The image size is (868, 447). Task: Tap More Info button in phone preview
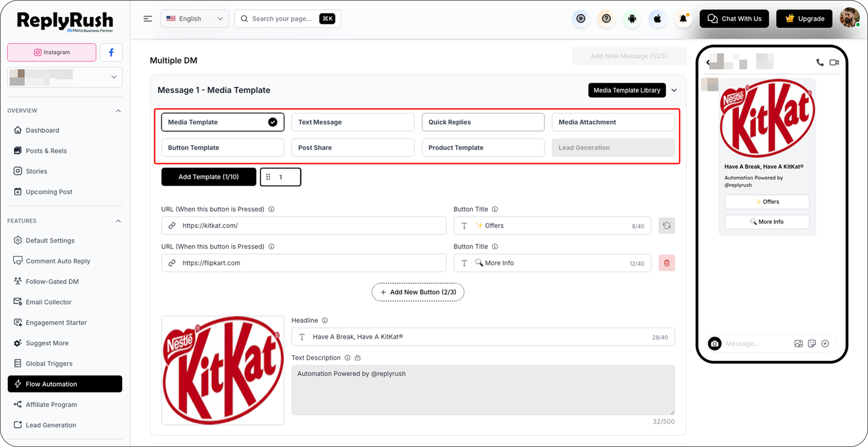[x=767, y=222]
